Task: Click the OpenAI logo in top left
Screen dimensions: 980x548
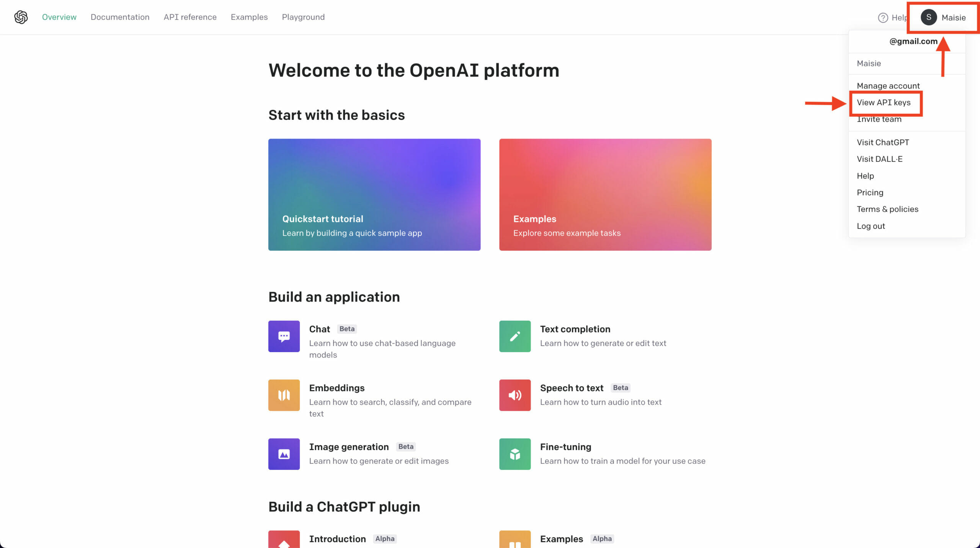Action: pyautogui.click(x=20, y=17)
